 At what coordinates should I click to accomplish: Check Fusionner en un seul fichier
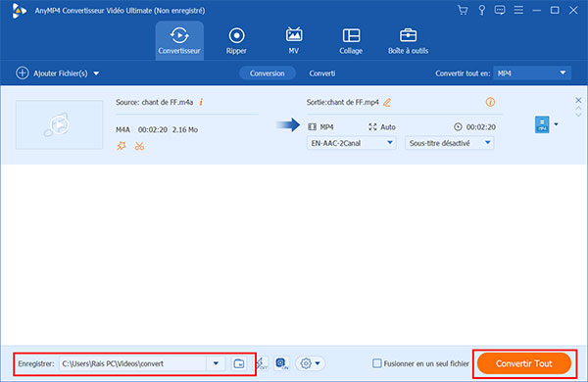[377, 363]
